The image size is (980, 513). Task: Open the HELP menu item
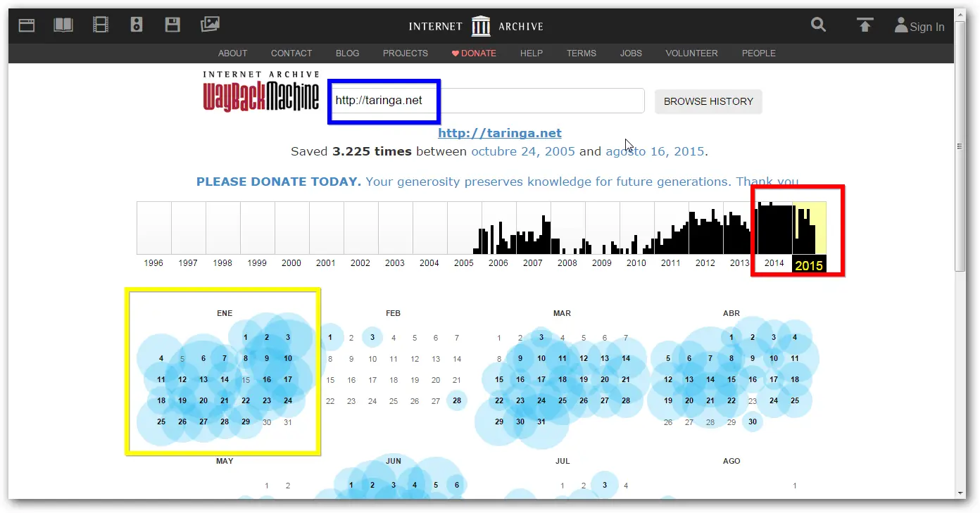click(x=532, y=53)
